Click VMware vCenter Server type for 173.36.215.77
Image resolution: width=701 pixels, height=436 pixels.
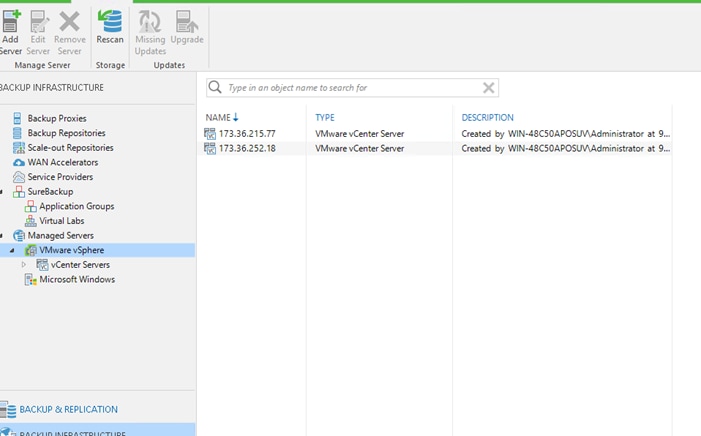(359, 134)
